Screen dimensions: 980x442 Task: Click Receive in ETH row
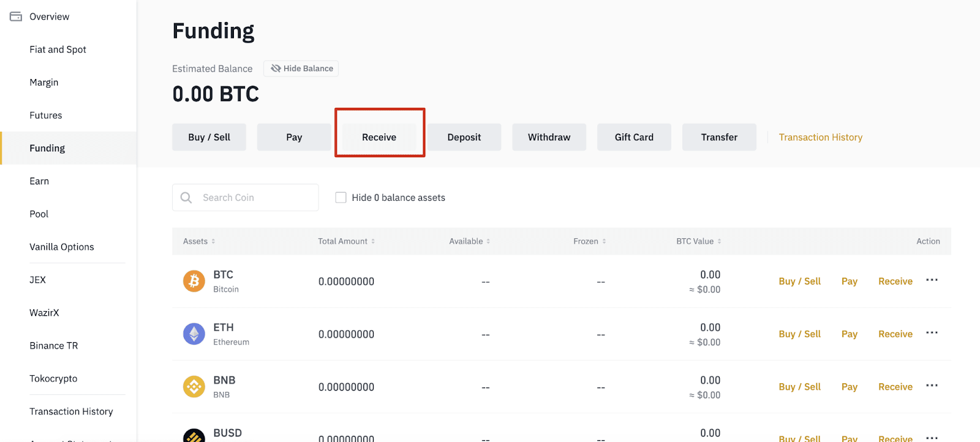[895, 334]
